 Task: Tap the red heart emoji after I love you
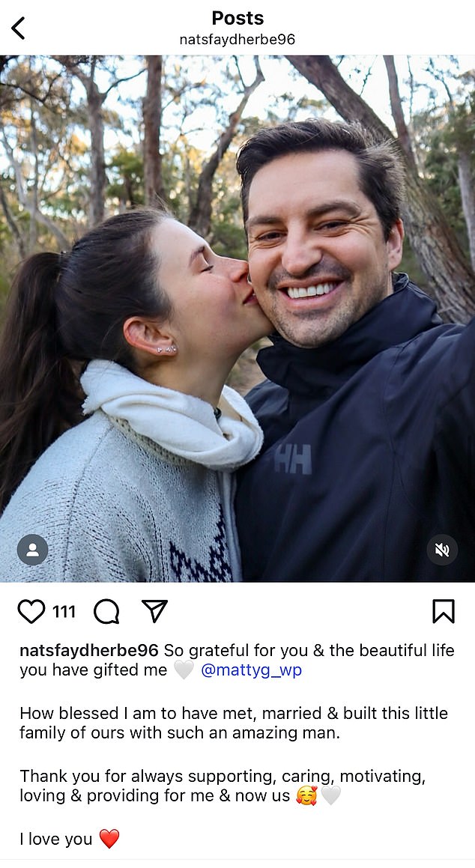(109, 839)
